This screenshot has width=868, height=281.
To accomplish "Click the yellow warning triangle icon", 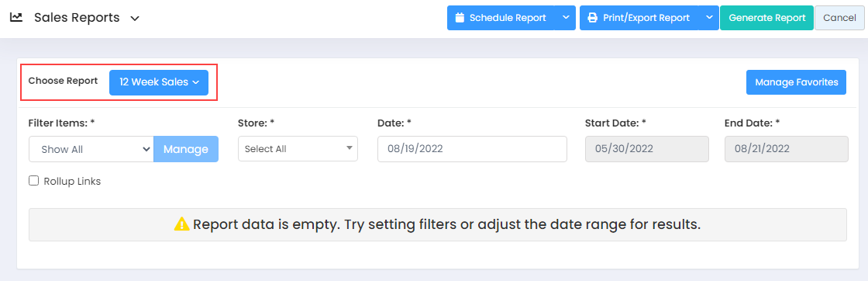I will point(181,224).
